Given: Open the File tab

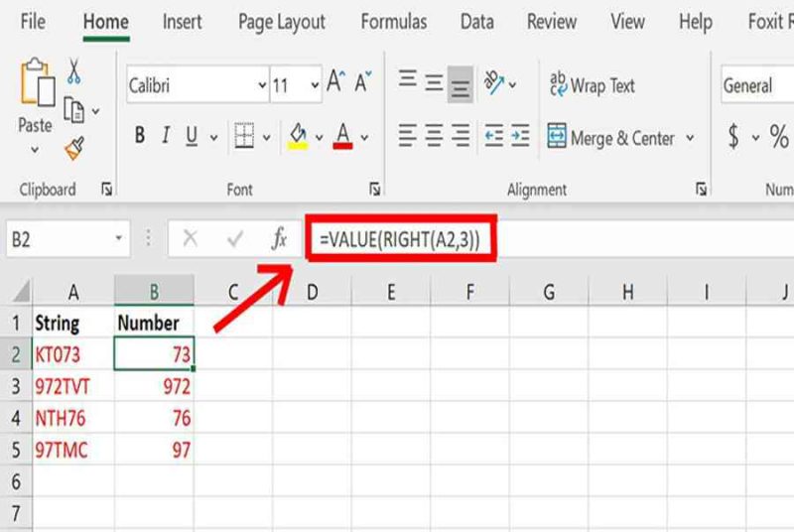Looking at the screenshot, I should point(33,21).
